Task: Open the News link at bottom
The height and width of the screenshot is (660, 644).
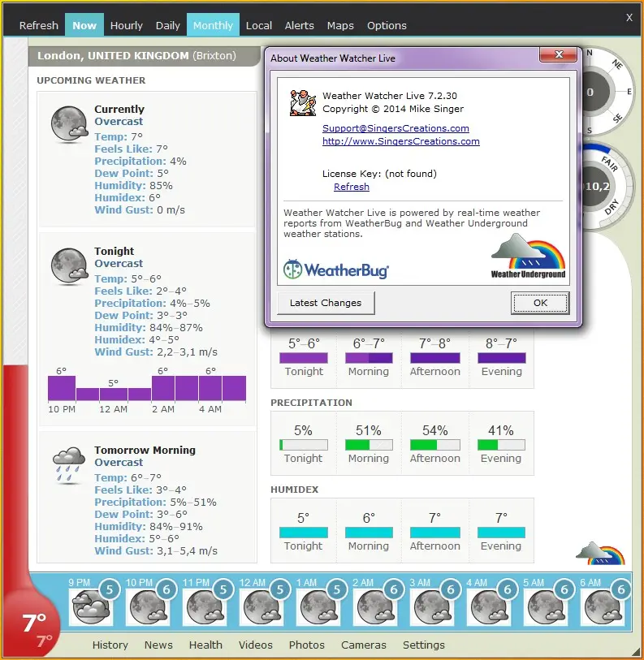Action: pyautogui.click(x=158, y=645)
